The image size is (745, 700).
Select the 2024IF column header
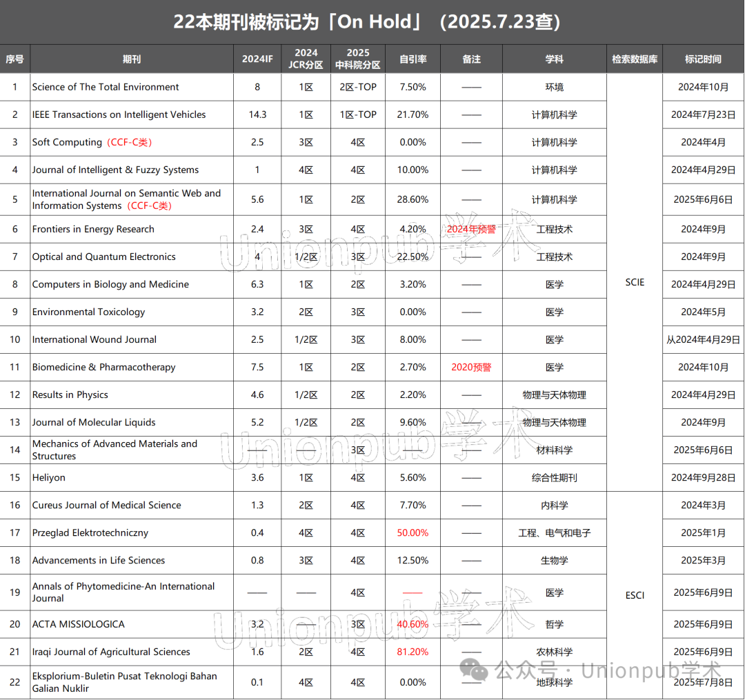(x=257, y=59)
